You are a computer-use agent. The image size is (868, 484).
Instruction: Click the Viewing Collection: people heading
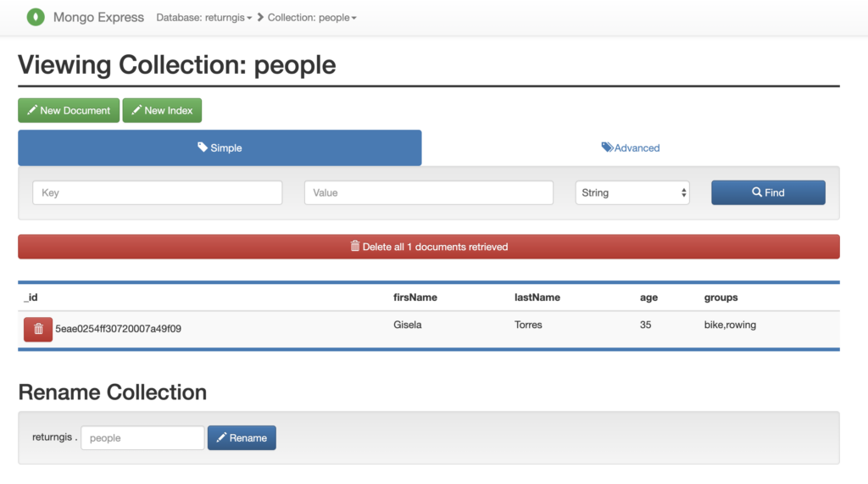tap(177, 64)
